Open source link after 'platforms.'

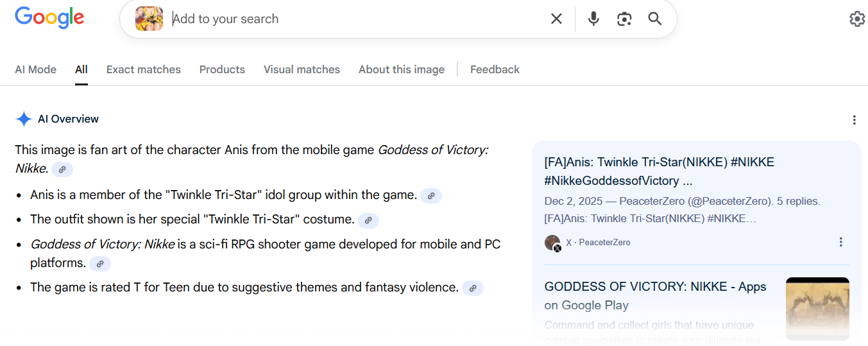click(x=100, y=264)
